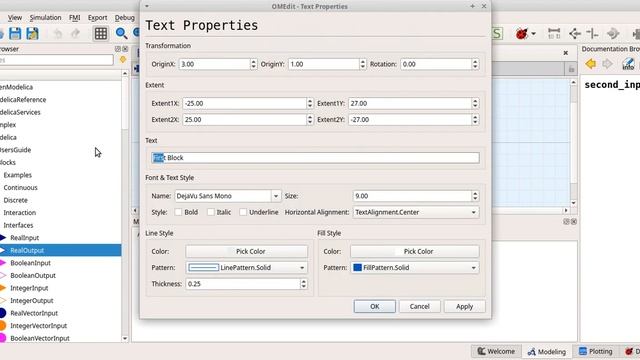Select BooleanOutput in the library tree
This screenshot has height=360, width=640.
click(x=33, y=276)
